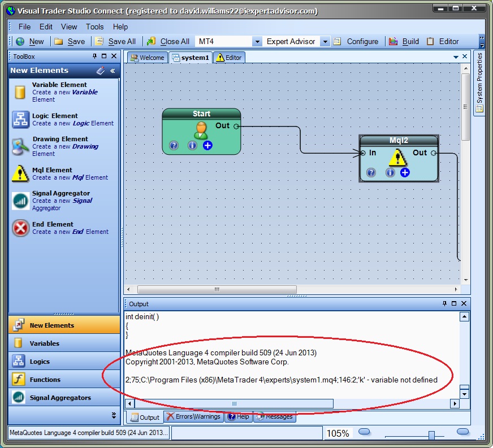Screen dimensions: 493x448
Task: Open the View menu
Action: coord(69,27)
